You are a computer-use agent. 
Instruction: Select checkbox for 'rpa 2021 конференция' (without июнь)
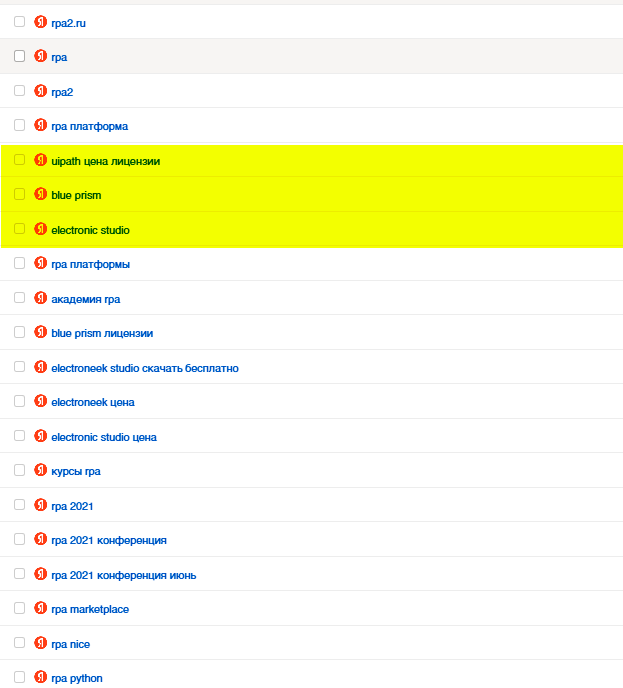coord(19,539)
